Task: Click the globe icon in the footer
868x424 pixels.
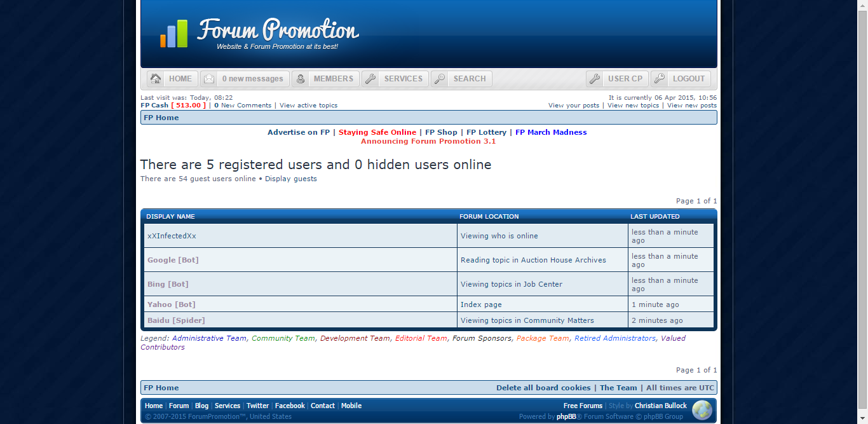Action: [702, 410]
